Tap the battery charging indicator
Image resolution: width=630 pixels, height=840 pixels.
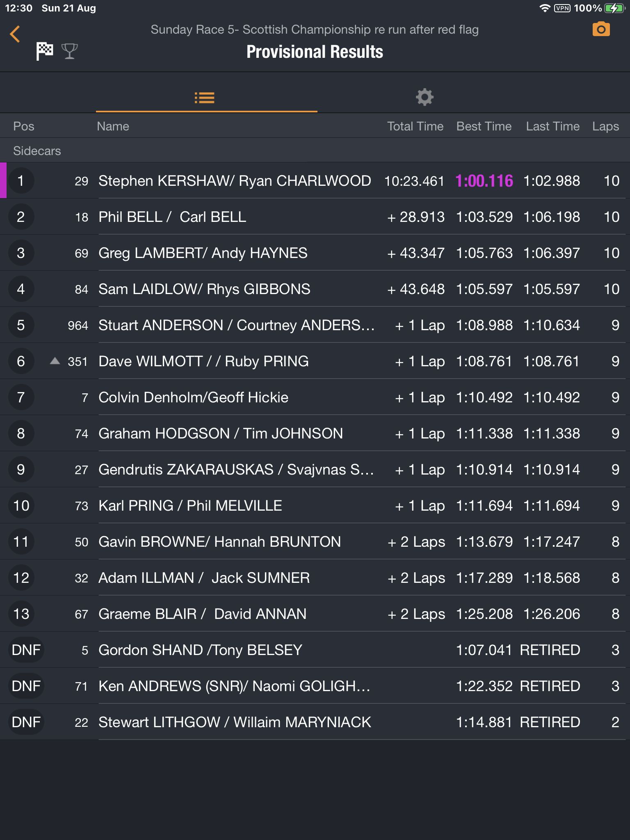(x=614, y=8)
